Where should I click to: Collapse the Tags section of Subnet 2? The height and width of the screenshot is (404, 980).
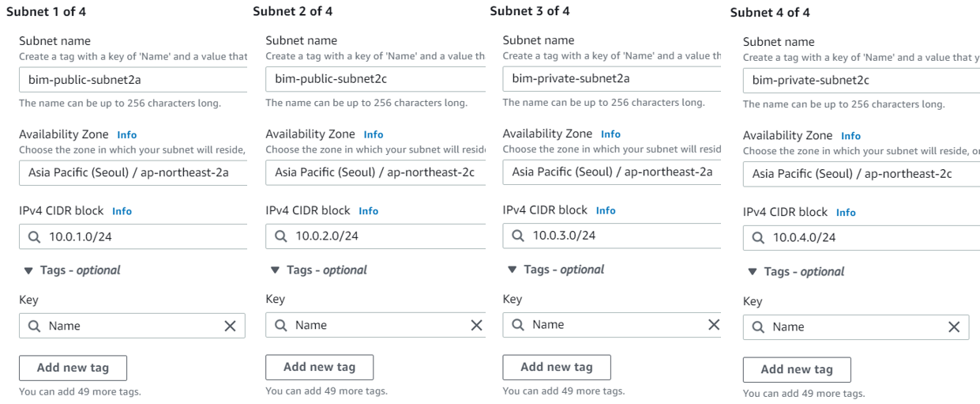click(275, 270)
